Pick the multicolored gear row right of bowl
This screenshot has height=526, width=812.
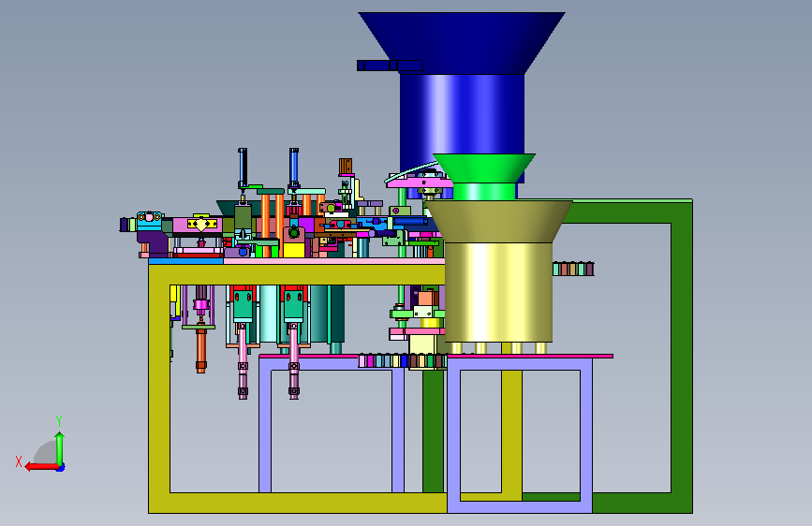(x=573, y=269)
